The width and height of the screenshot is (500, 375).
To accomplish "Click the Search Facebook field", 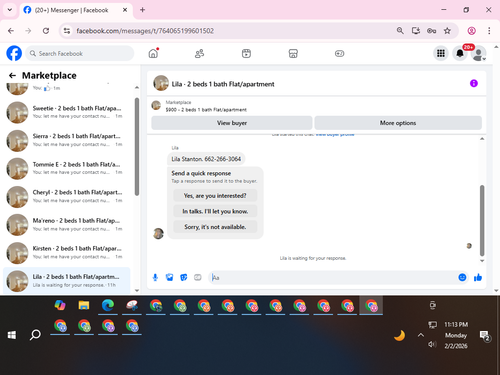I will click(x=80, y=53).
